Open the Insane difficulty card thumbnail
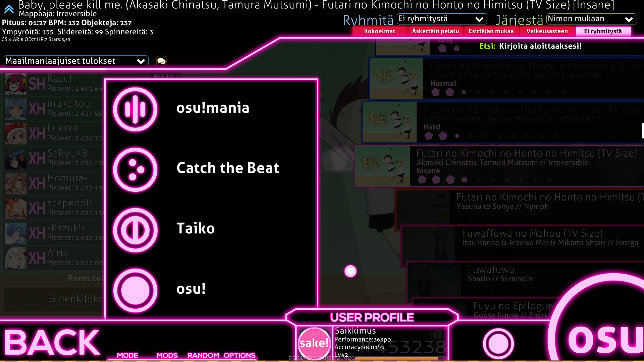644x362 pixels. tap(383, 166)
